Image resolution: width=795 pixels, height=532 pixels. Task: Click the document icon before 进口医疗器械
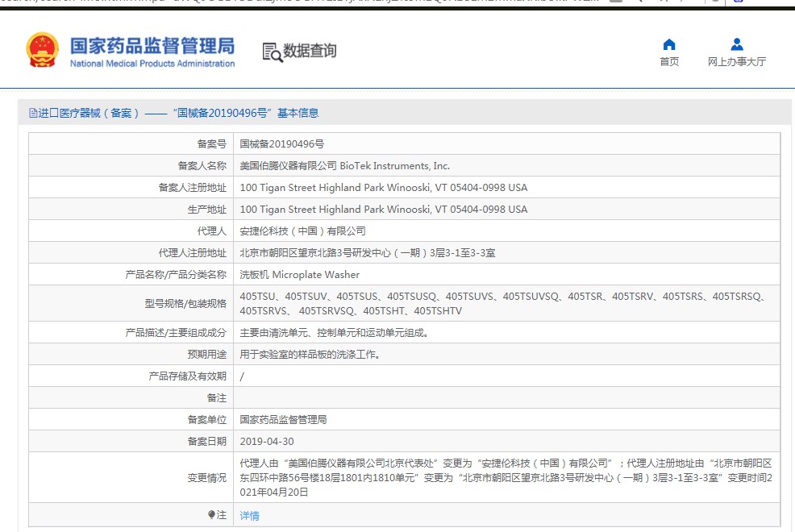(x=33, y=113)
